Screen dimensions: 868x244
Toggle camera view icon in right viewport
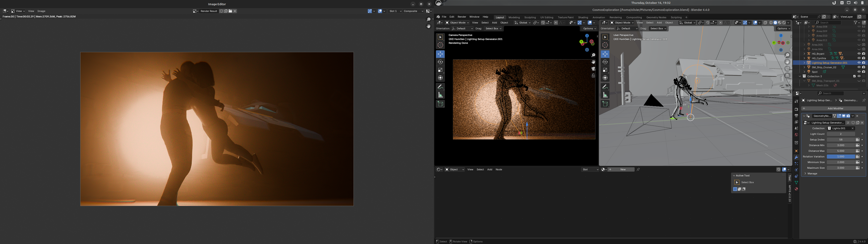788,69
